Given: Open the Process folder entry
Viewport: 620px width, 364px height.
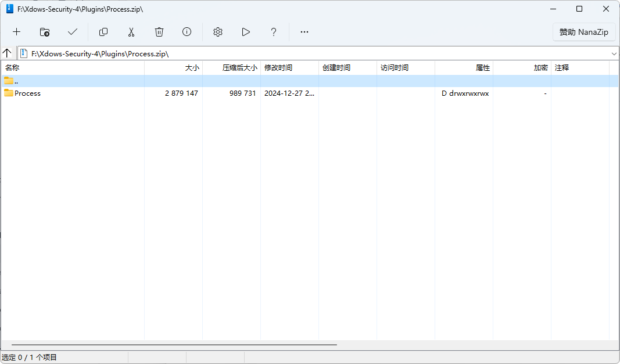Looking at the screenshot, I should (x=26, y=93).
